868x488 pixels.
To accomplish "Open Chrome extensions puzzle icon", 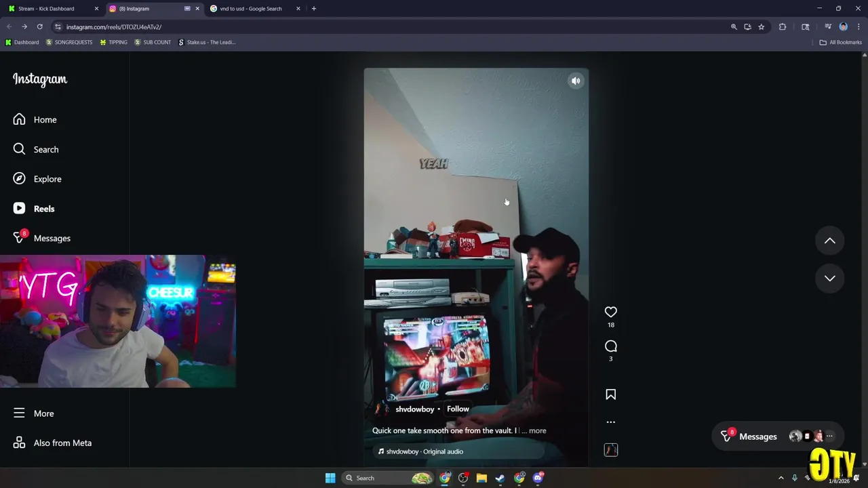I will pos(783,27).
